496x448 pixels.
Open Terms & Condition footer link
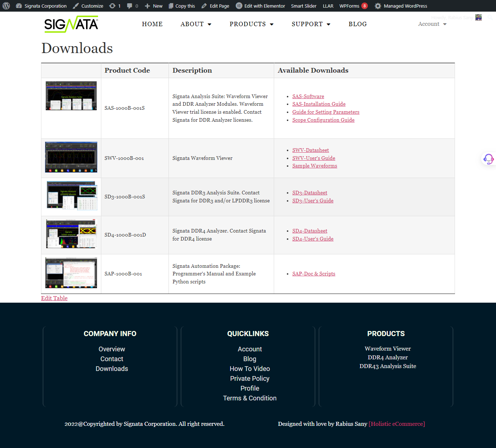250,398
